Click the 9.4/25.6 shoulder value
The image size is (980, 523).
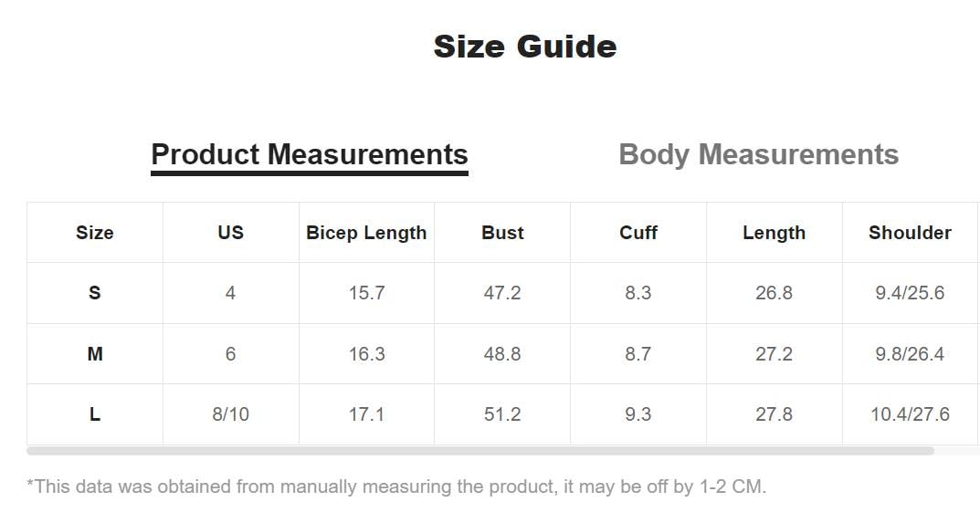click(x=910, y=293)
